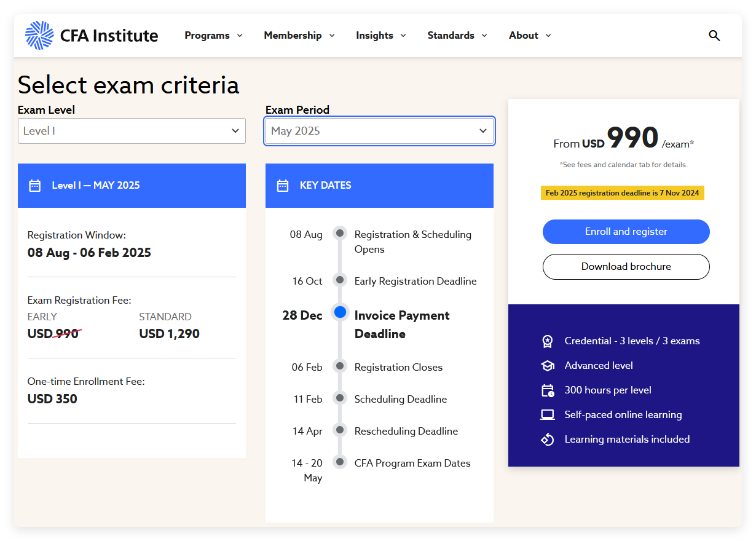Viewport: 756px width, 541px height.
Task: Click 'See fees and calendar tab' note
Action: [x=623, y=165]
